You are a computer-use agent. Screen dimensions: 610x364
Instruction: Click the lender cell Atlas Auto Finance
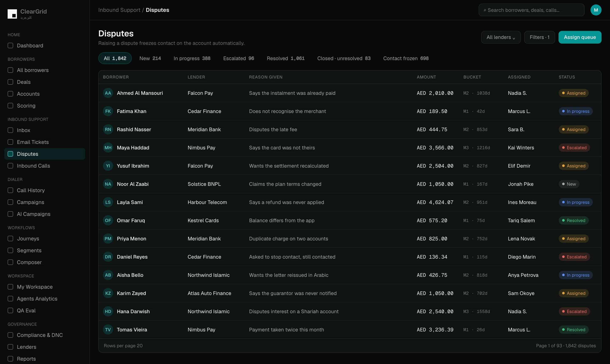point(209,293)
